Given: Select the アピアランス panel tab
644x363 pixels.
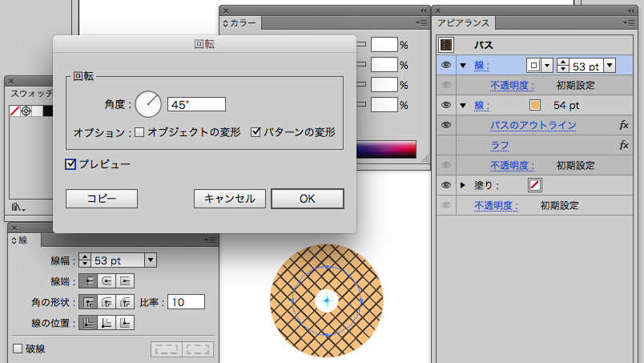Looking at the screenshot, I should point(464,23).
